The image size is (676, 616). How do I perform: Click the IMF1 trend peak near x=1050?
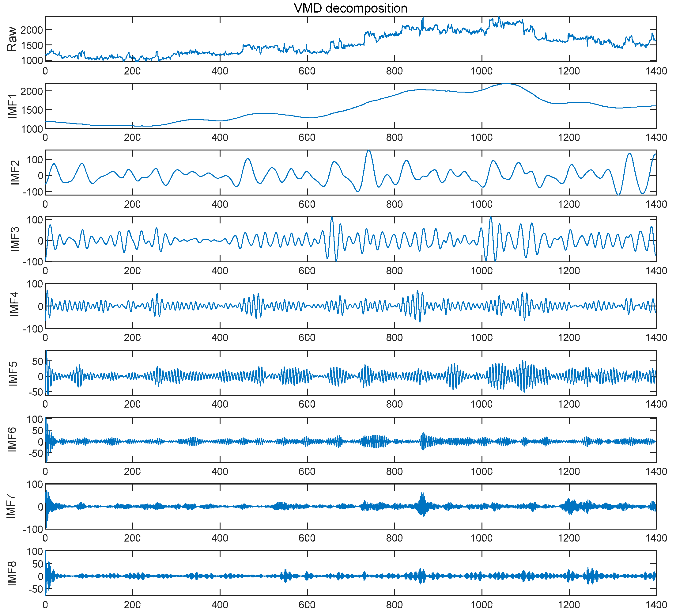coord(506,84)
